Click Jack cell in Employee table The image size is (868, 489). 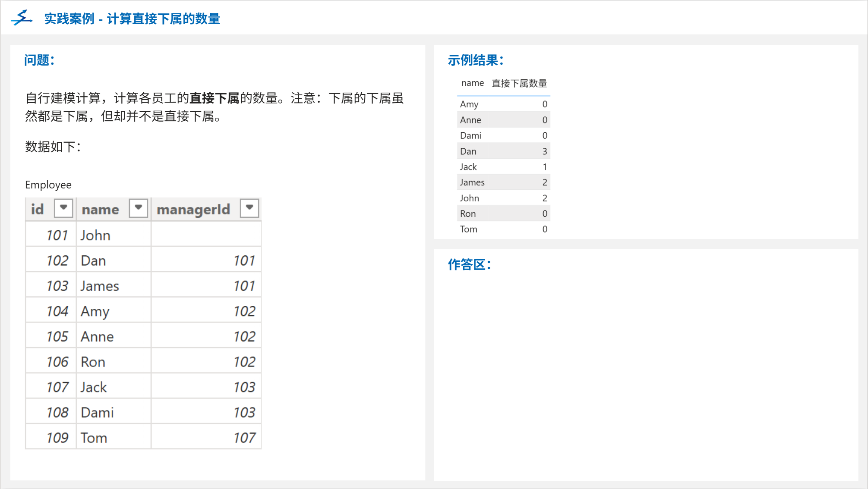[x=94, y=387]
